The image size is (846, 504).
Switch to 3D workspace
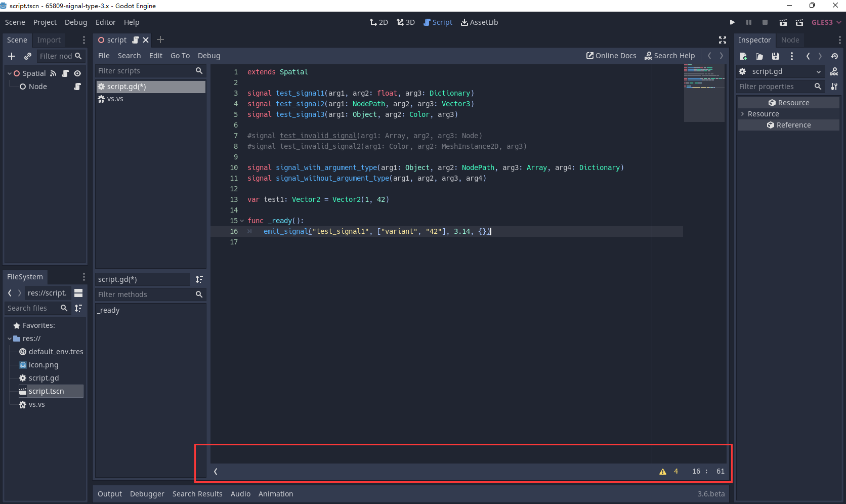[x=406, y=22]
